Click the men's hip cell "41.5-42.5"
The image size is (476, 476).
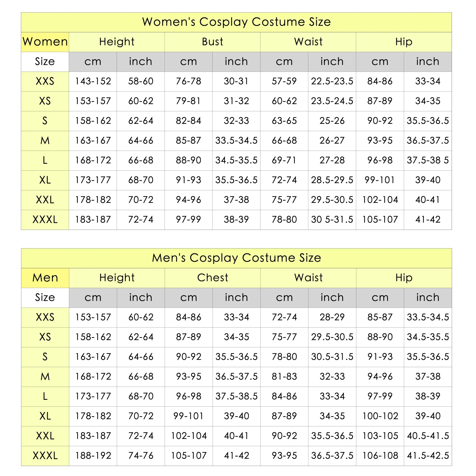tap(428, 456)
